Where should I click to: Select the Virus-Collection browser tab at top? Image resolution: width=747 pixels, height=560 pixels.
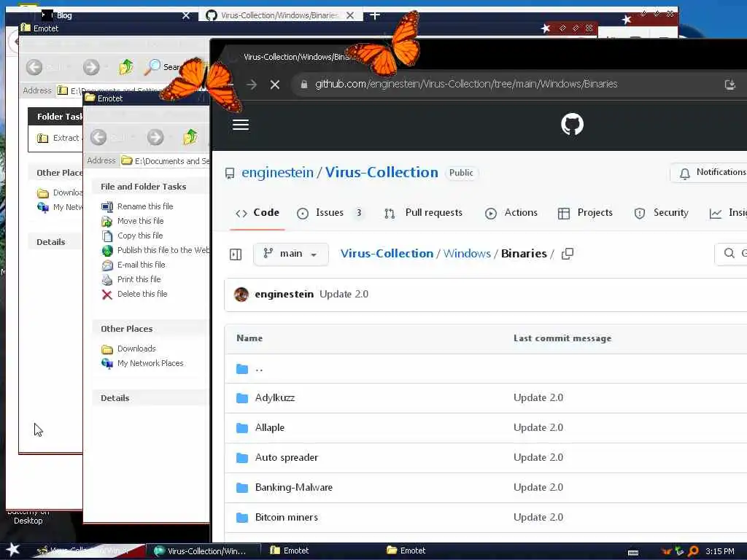coord(279,15)
